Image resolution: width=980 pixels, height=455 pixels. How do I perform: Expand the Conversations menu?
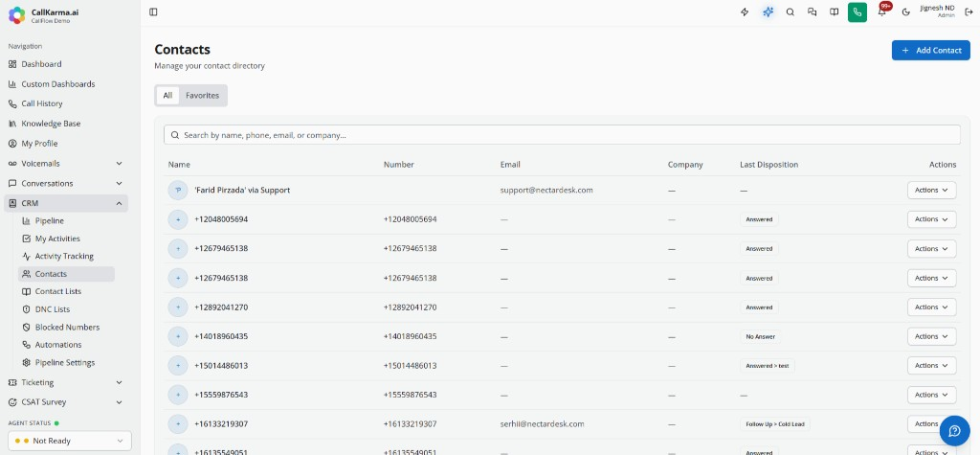[x=66, y=183]
